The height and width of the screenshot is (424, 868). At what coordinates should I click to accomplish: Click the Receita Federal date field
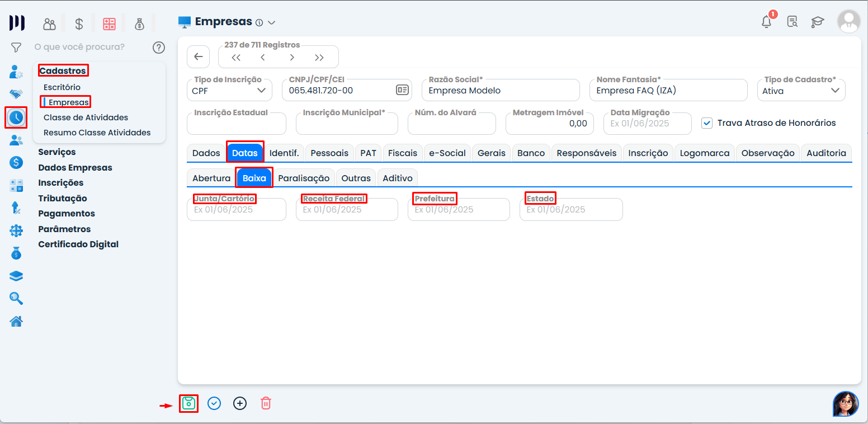[347, 210]
